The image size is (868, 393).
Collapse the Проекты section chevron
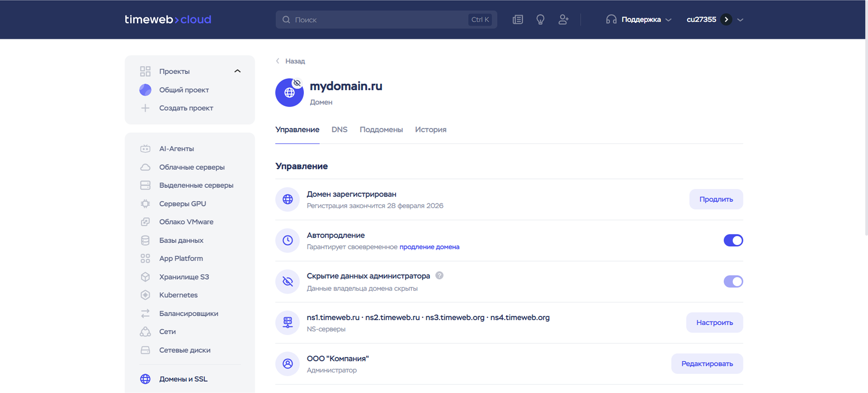[237, 71]
